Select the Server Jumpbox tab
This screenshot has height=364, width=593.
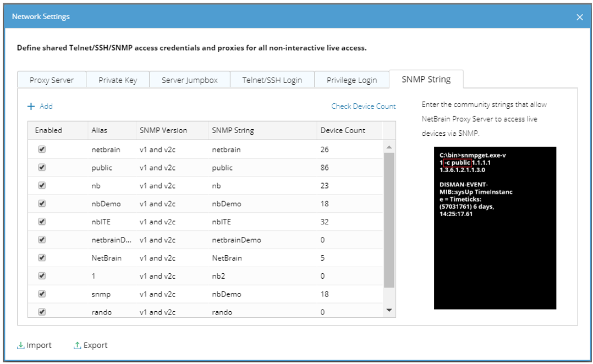[190, 80]
